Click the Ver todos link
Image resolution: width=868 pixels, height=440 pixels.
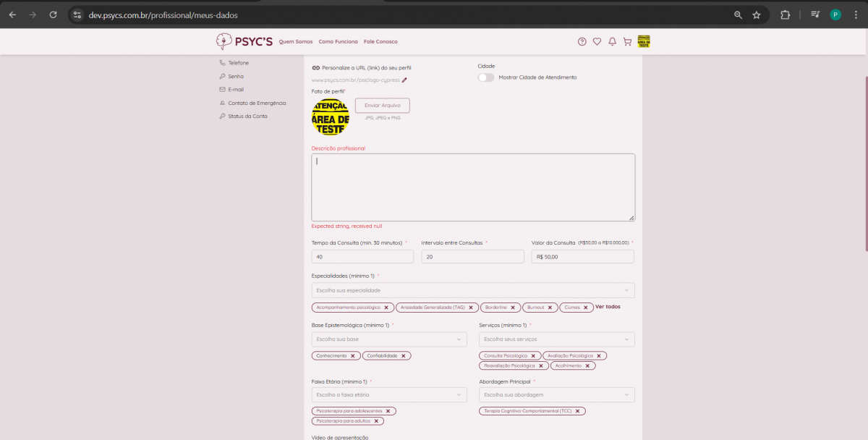pyautogui.click(x=608, y=307)
